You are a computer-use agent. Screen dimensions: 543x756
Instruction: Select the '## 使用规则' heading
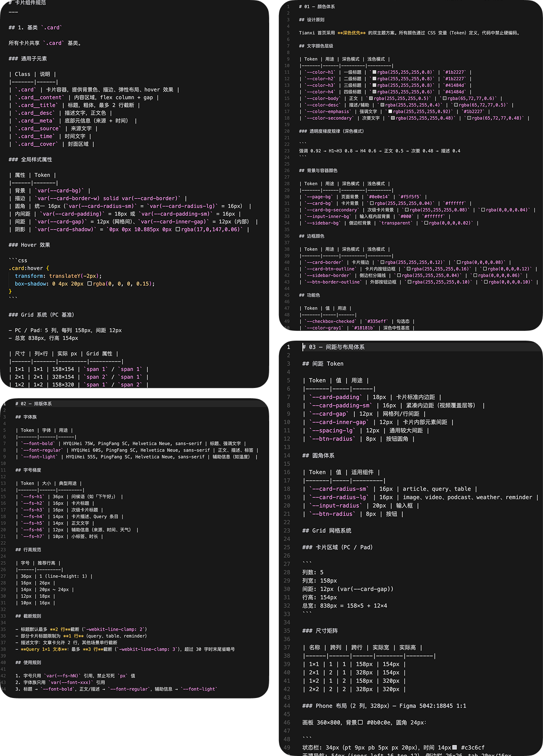pyautogui.click(x=28, y=663)
